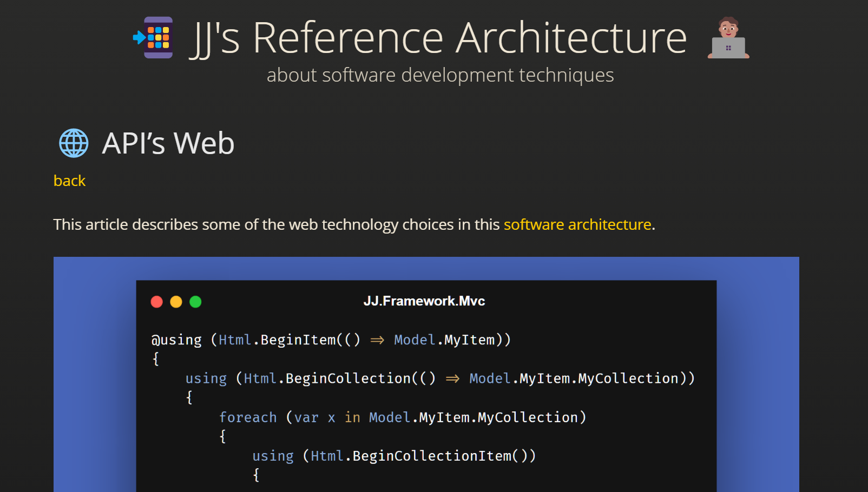Click the foreach keyword in the snippet
Image resolution: width=868 pixels, height=492 pixels.
click(x=248, y=417)
